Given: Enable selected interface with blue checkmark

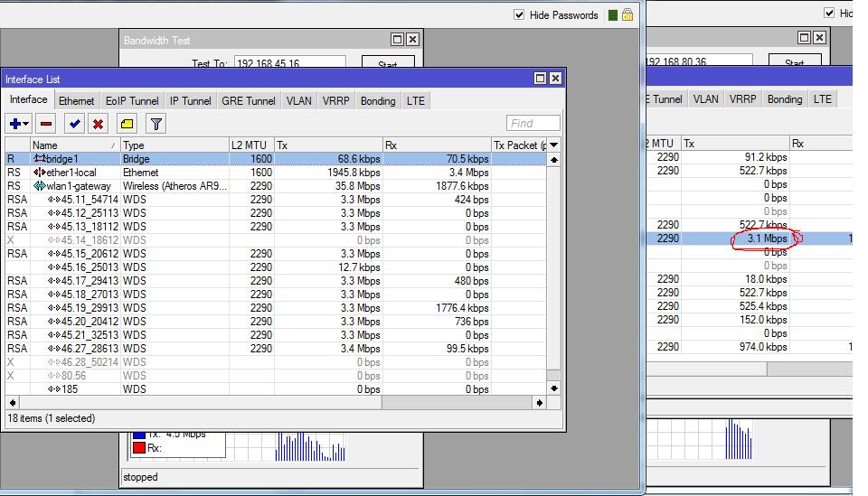Looking at the screenshot, I should tap(74, 124).
